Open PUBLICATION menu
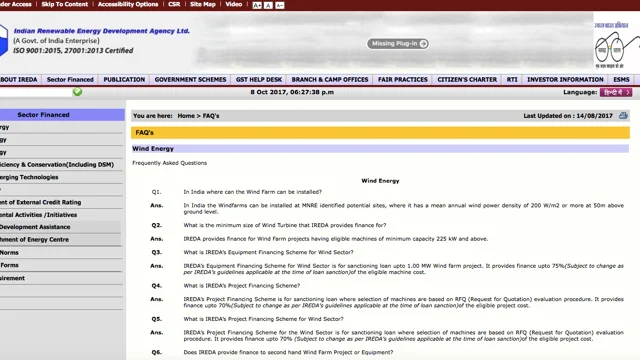Screen dimensions: 640x360 pos(124,80)
